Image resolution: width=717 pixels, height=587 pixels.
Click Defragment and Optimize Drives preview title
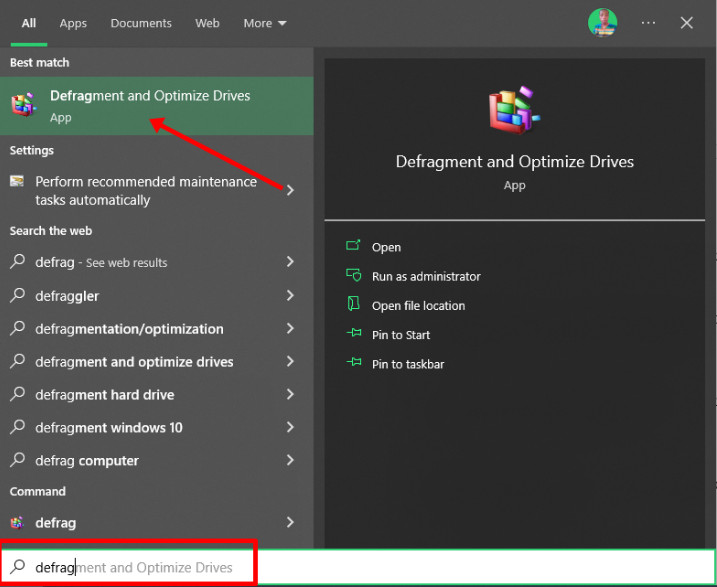[514, 161]
